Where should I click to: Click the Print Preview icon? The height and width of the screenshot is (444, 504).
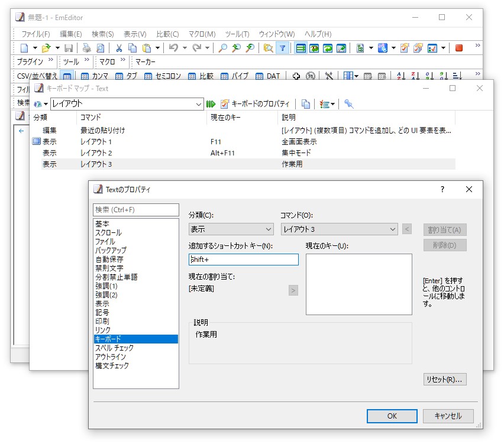[101, 48]
